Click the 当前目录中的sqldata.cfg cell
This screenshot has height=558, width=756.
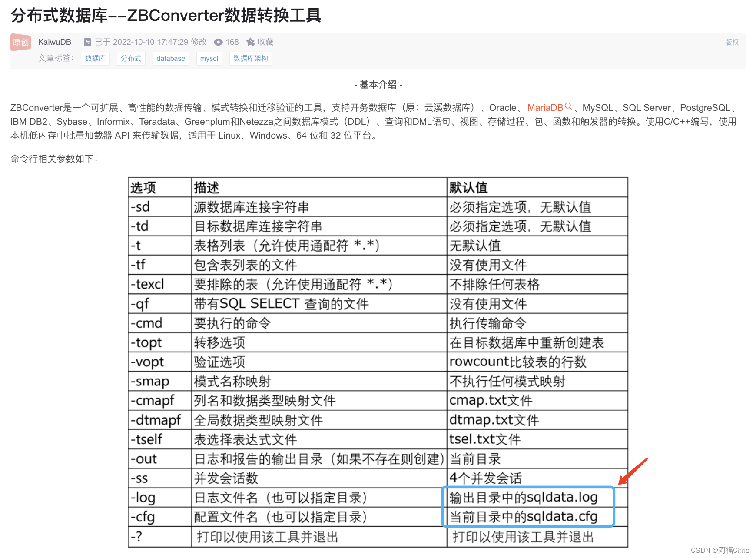[537, 517]
